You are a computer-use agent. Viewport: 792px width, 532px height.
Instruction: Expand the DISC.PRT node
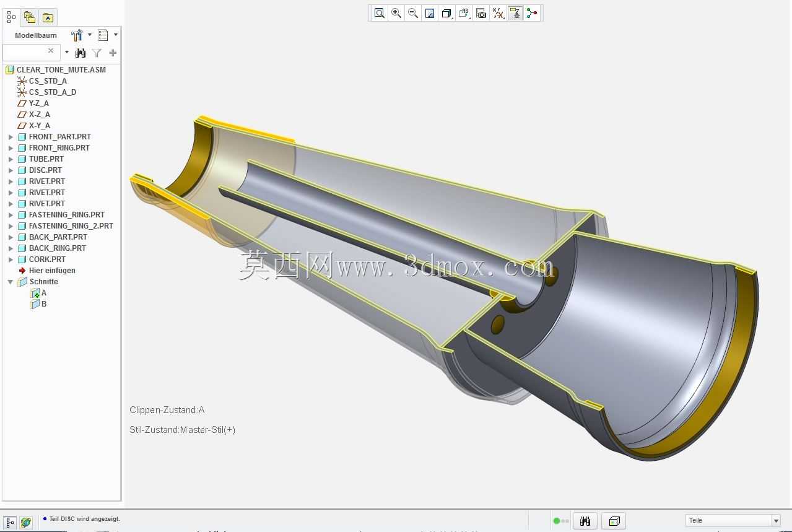click(x=11, y=170)
